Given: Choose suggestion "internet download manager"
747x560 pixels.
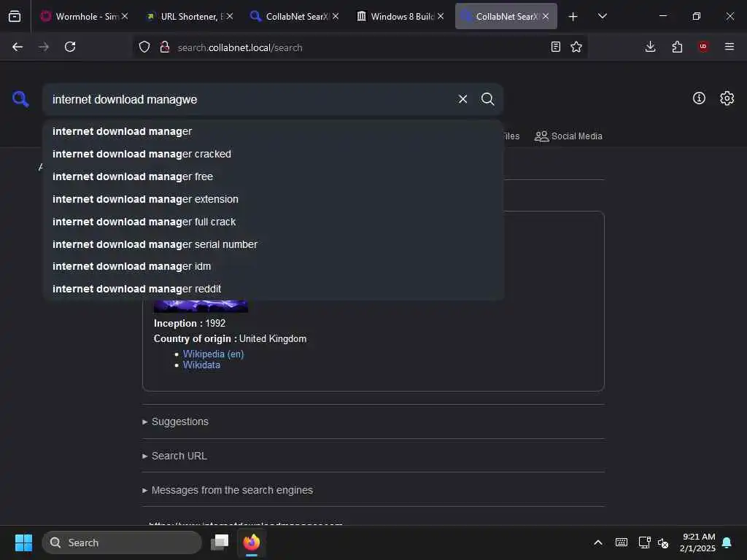Looking at the screenshot, I should [x=273, y=131].
